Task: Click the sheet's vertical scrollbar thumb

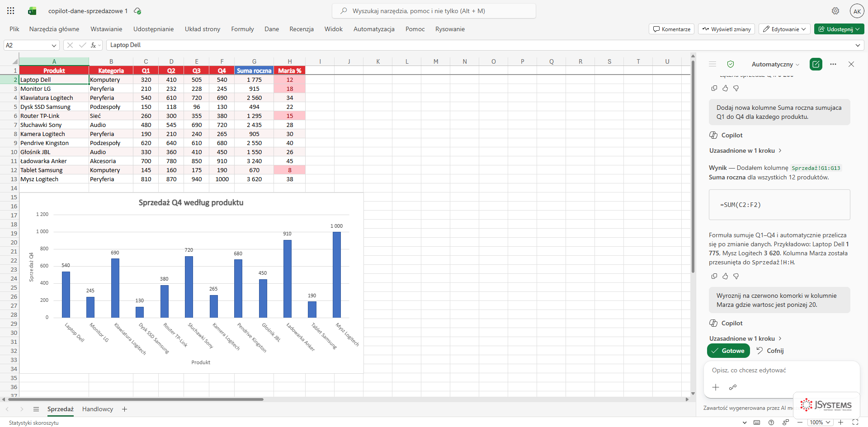Action: click(693, 167)
